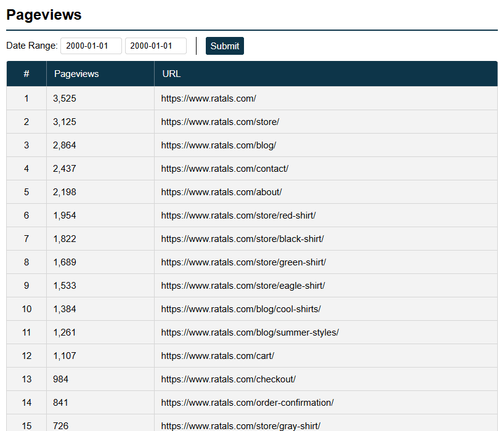The image size is (504, 431).
Task: Click rank number 1 in the # column
Action: pyautogui.click(x=26, y=99)
